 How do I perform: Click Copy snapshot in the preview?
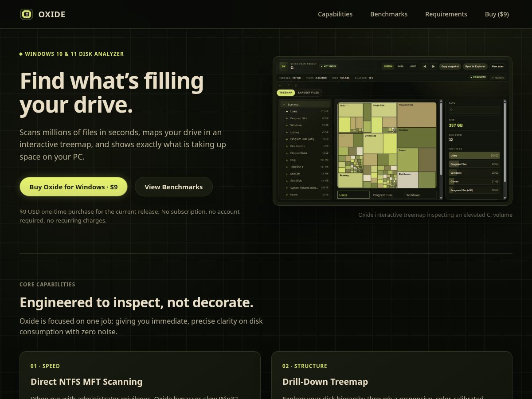[x=450, y=66]
